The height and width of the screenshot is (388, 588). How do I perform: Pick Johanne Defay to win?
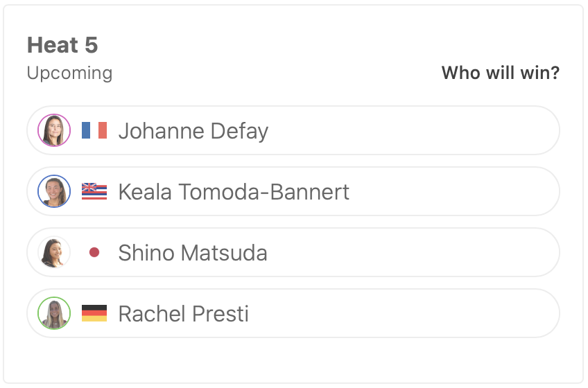[416, 130]
